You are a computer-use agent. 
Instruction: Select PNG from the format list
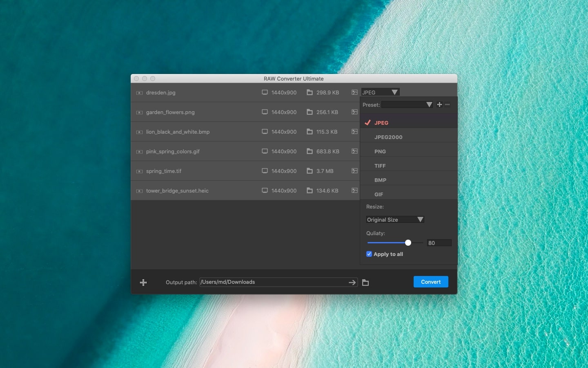(x=380, y=151)
